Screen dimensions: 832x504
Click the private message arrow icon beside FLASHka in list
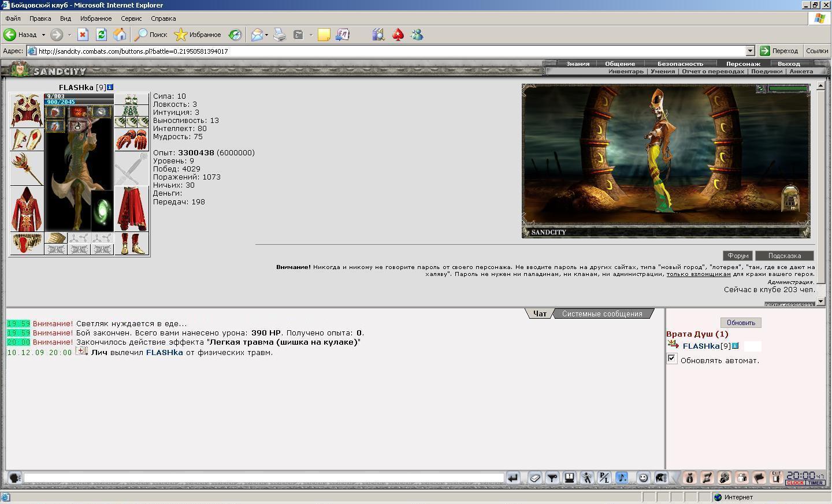(673, 345)
